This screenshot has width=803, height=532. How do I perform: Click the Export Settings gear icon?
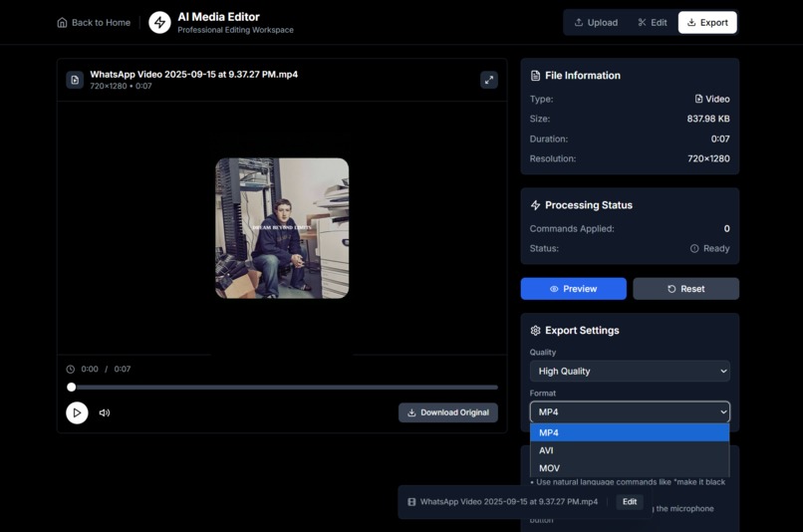535,331
